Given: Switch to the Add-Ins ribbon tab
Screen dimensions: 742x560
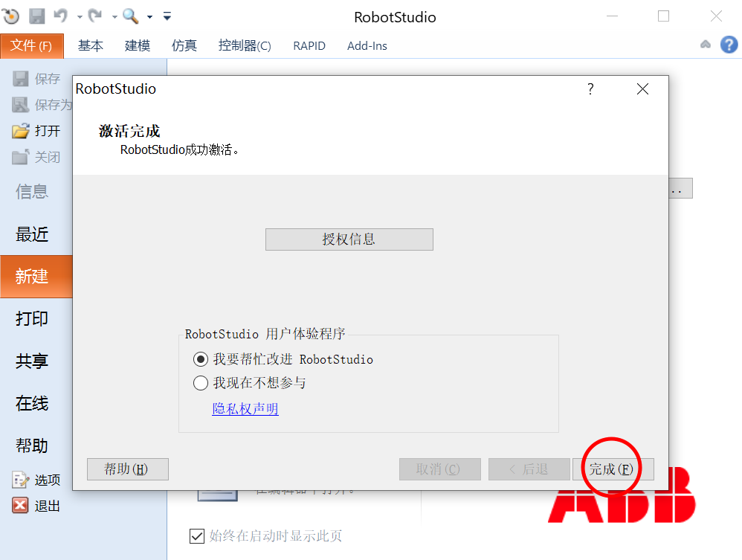Looking at the screenshot, I should [367, 46].
